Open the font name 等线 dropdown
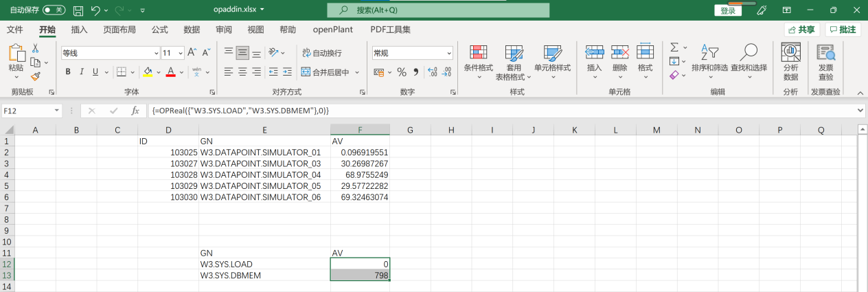The image size is (868, 292). point(156,53)
